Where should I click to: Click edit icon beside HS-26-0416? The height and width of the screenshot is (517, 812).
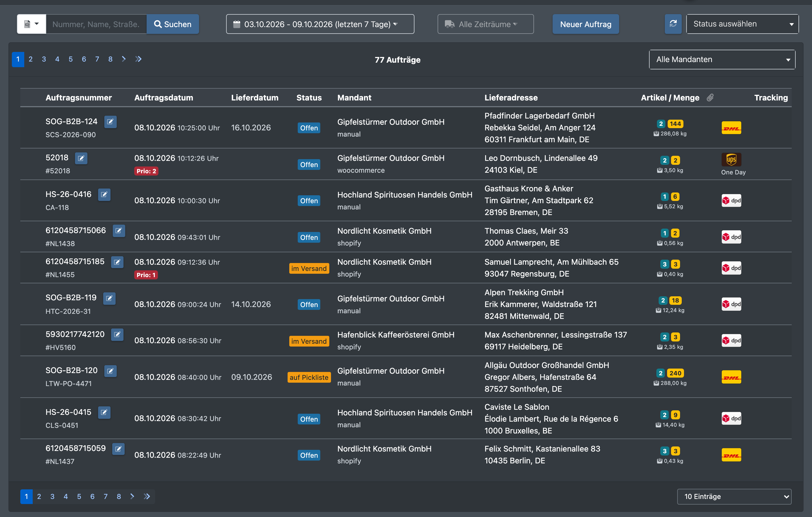pyautogui.click(x=104, y=195)
